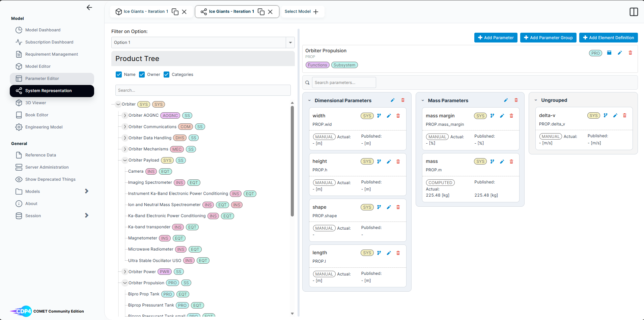
Task: Duplicate the second Ice Giants tab
Action: [x=261, y=11]
